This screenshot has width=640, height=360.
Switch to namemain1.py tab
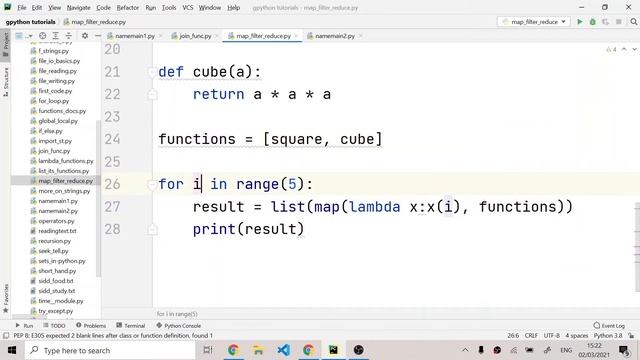135,36
